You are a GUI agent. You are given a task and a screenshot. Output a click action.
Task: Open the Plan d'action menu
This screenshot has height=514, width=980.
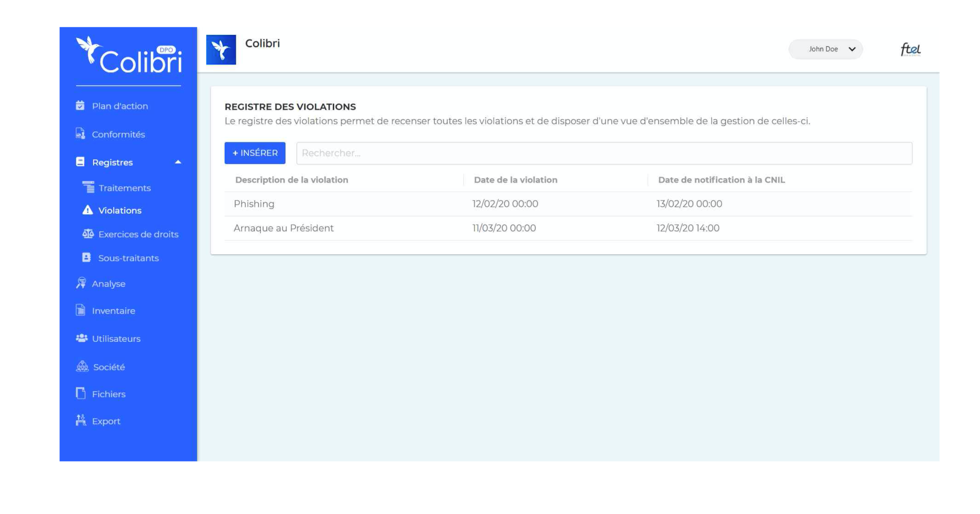pyautogui.click(x=120, y=106)
